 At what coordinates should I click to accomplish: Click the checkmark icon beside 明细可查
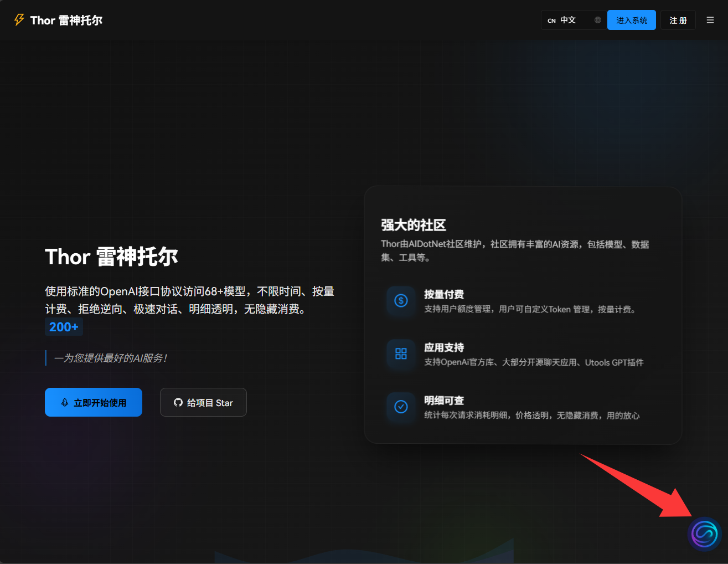[401, 407]
